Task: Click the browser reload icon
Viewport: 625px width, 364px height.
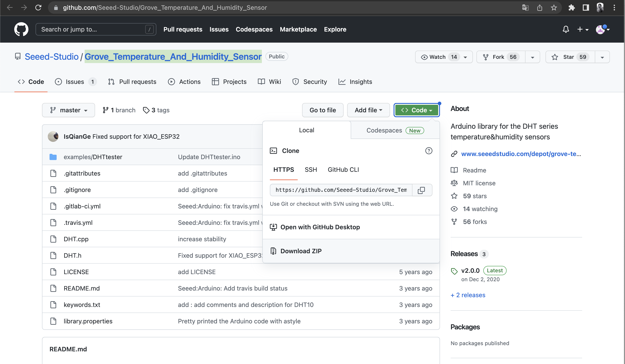Action: pyautogui.click(x=38, y=7)
